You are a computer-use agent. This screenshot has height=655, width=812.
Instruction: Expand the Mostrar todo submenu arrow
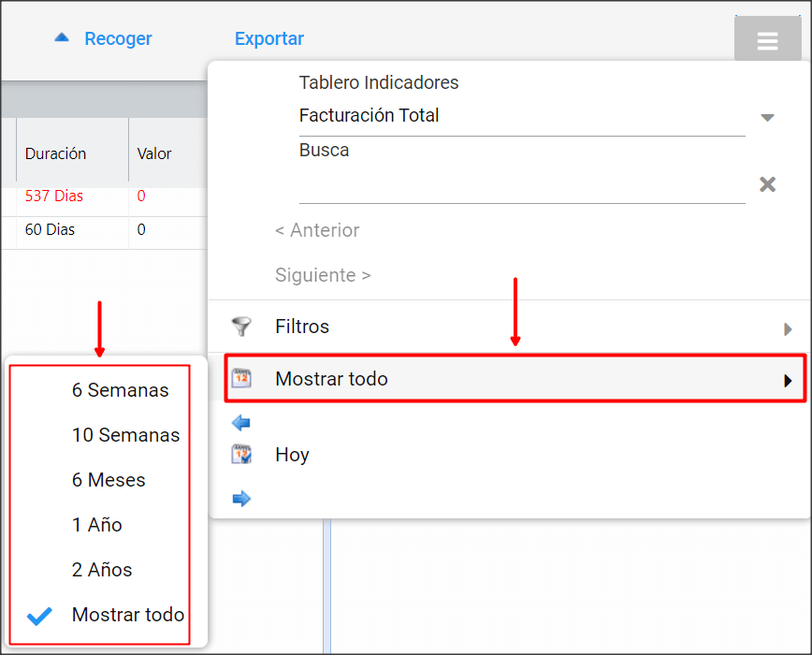[788, 381]
